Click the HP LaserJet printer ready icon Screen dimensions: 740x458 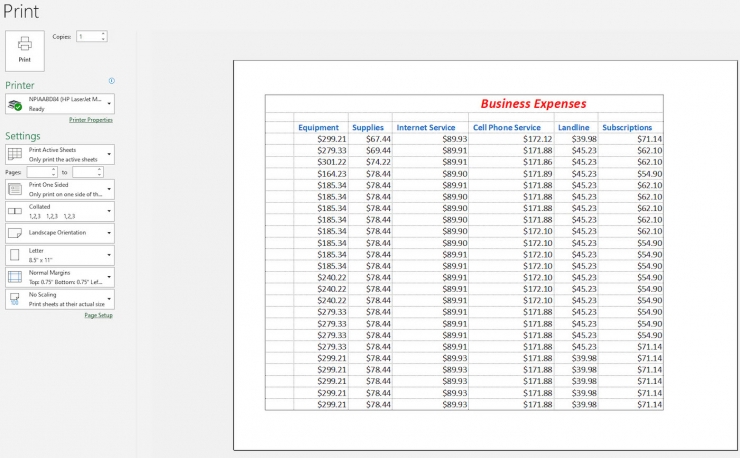15,104
